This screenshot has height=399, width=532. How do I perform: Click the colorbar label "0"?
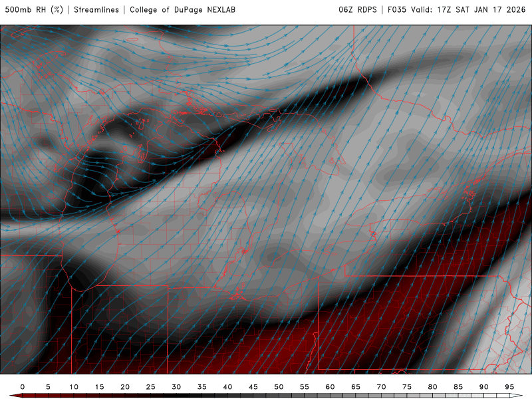23,387
